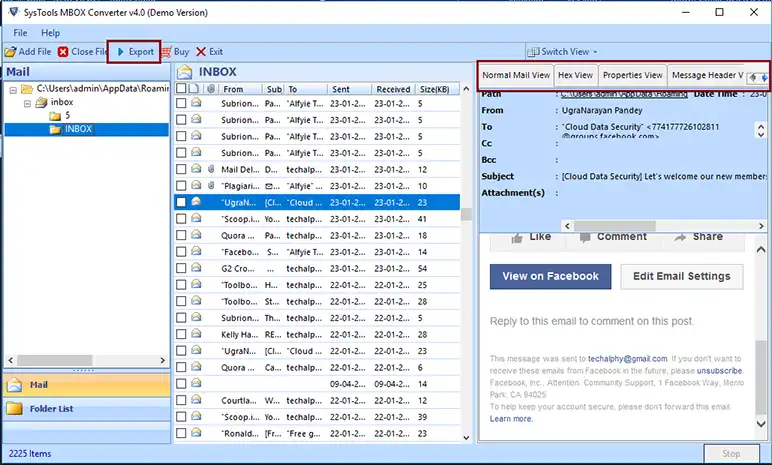Sort by the Size(KB) column header

click(x=437, y=89)
